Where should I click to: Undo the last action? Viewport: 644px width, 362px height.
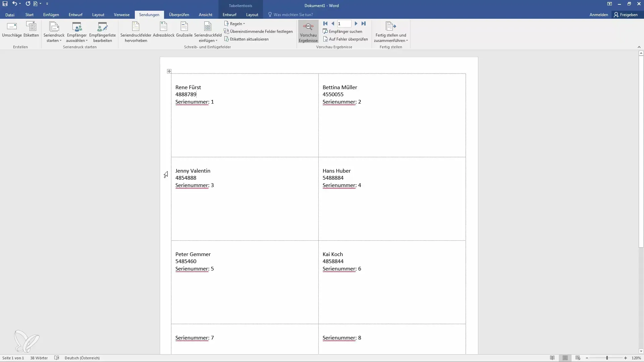point(14,4)
